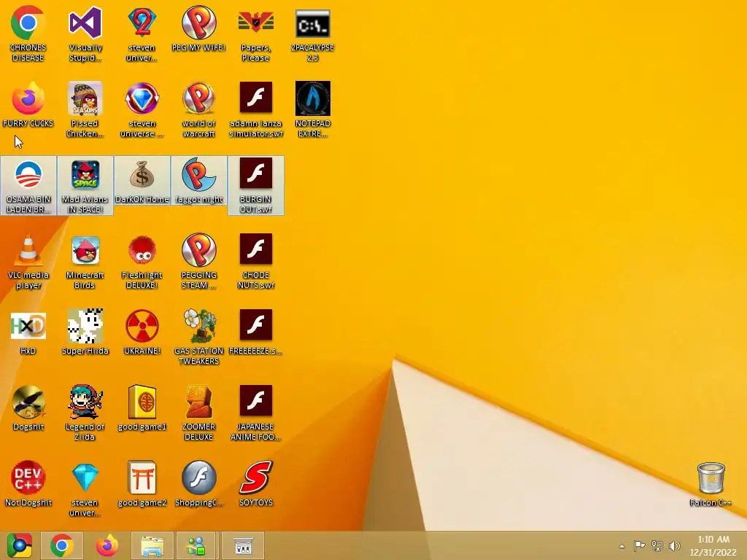Open the good game1 mahjong tile icon
Image resolution: width=747 pixels, height=560 pixels.
[x=142, y=408]
